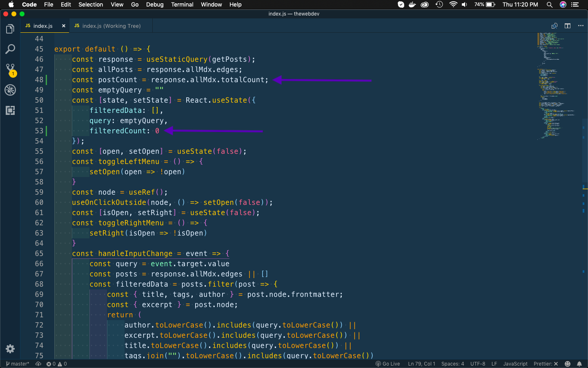Open the Manage gear icon at bottom left
The width and height of the screenshot is (588, 368).
click(10, 349)
